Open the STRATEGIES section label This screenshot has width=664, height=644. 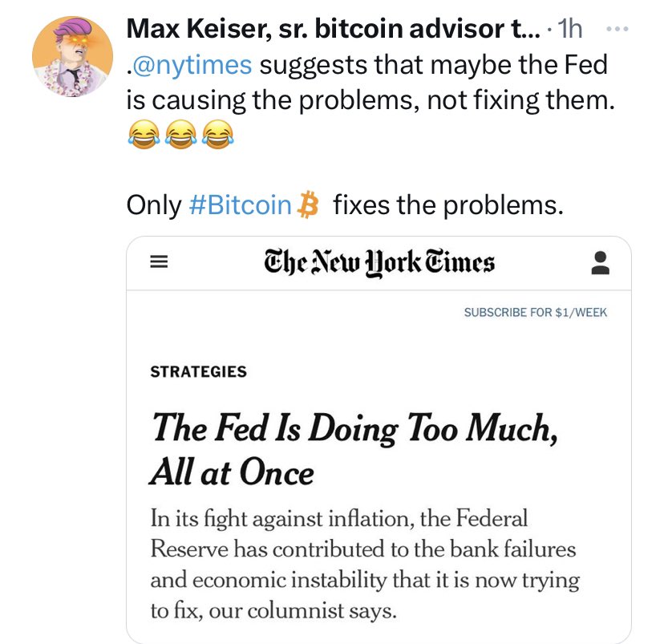coord(198,371)
